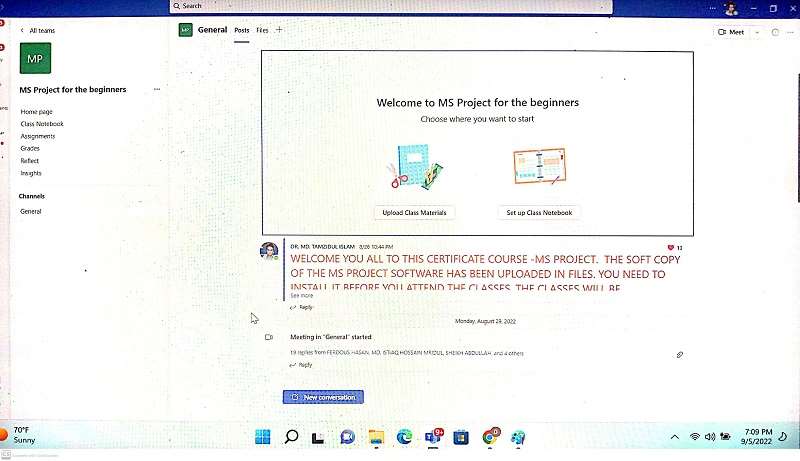This screenshot has width=800, height=461.
Task: Open title bar settings and more ellipsis
Action: point(713,8)
